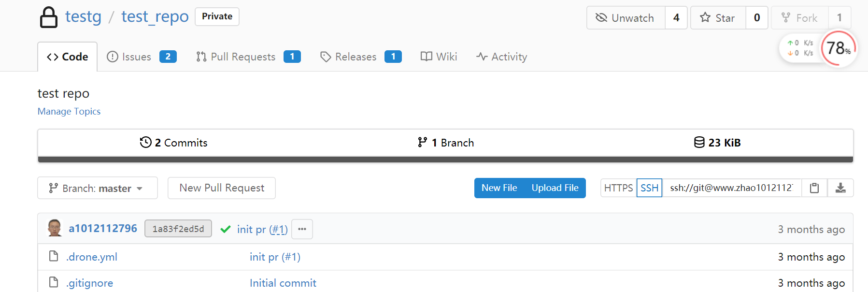Open the Issues tab
This screenshot has height=292, width=868.
point(142,57)
